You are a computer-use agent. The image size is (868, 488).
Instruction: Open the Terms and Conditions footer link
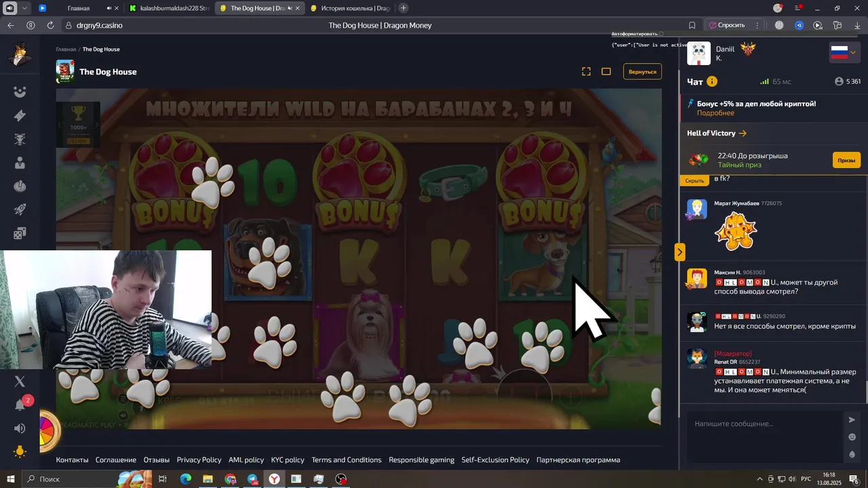click(x=347, y=460)
